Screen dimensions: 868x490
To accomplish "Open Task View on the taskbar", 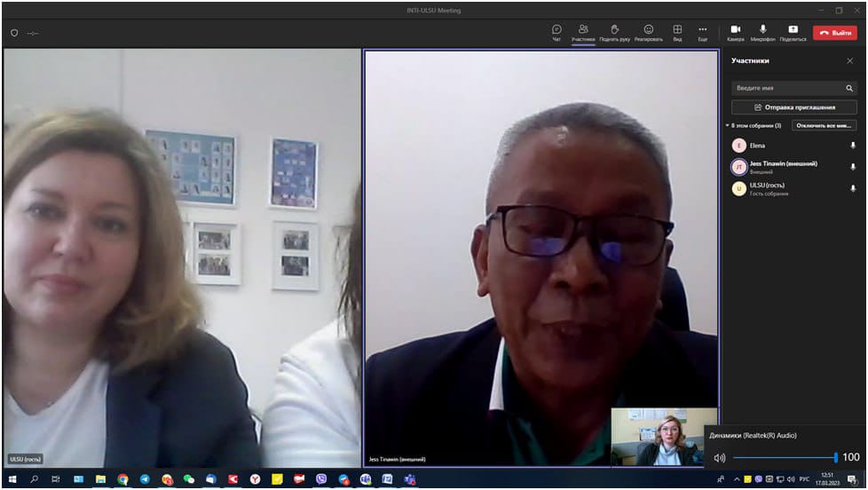I will click(56, 479).
